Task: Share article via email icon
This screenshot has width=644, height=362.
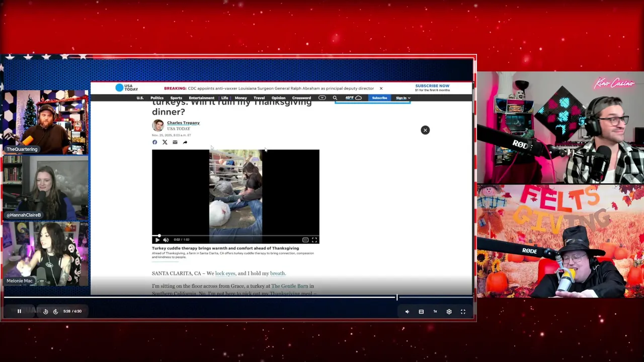Action: tap(175, 142)
